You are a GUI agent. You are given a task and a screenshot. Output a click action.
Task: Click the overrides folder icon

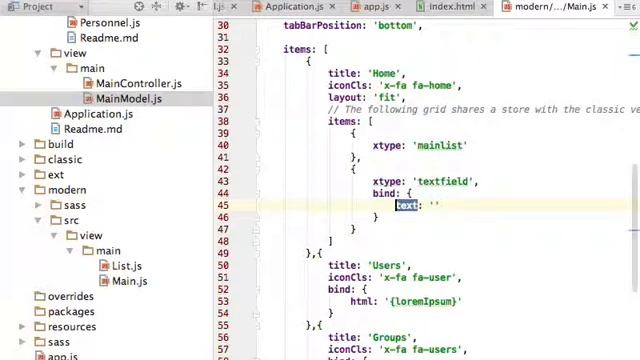[x=40, y=296]
